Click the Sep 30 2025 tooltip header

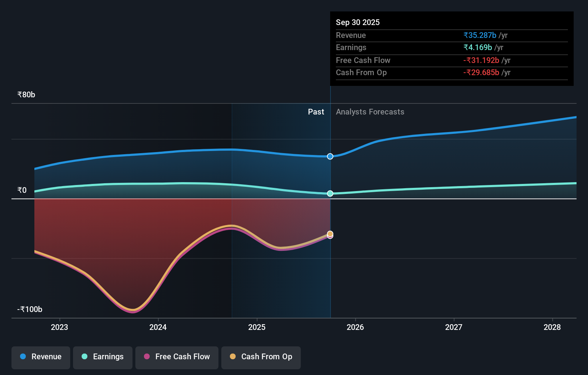(358, 22)
